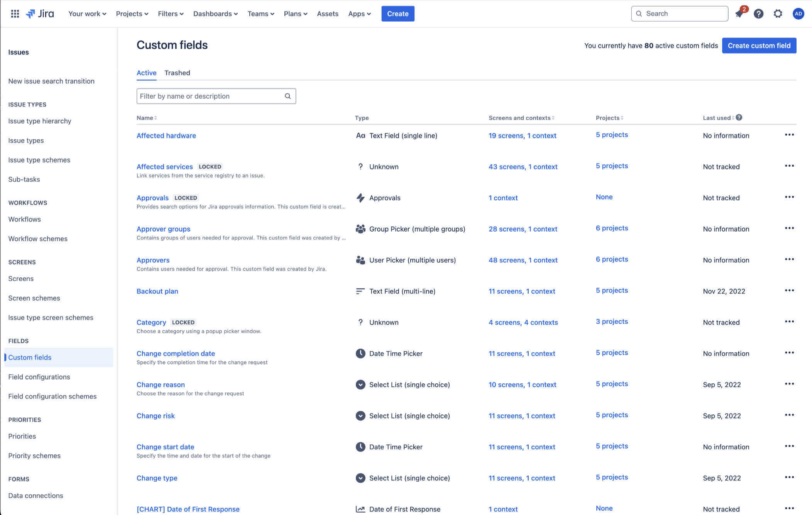Open the Backout plan field link

pyautogui.click(x=157, y=291)
